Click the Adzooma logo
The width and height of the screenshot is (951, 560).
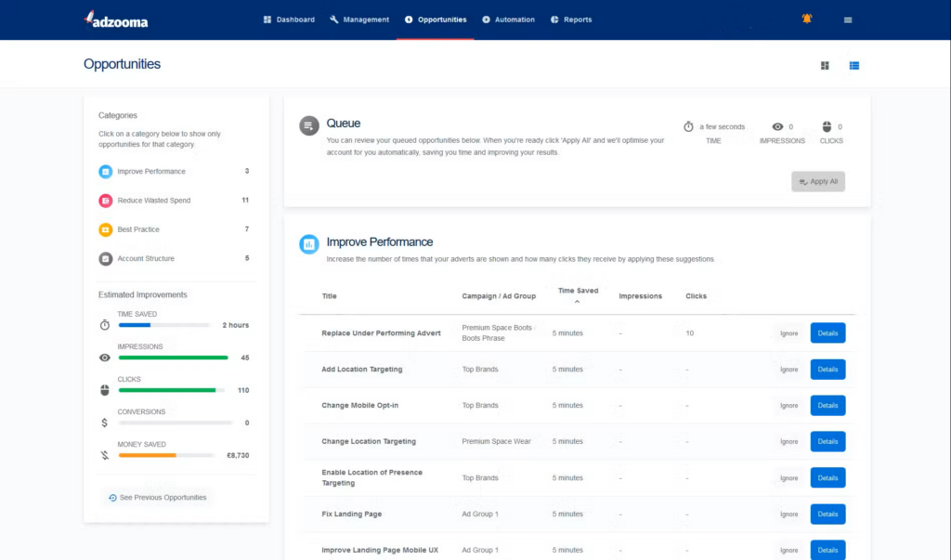coord(119,19)
